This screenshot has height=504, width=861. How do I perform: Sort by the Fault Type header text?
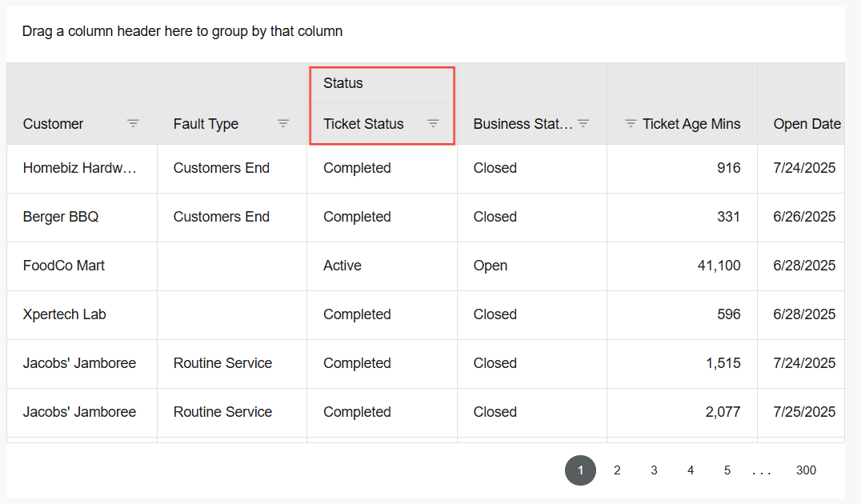click(x=206, y=124)
